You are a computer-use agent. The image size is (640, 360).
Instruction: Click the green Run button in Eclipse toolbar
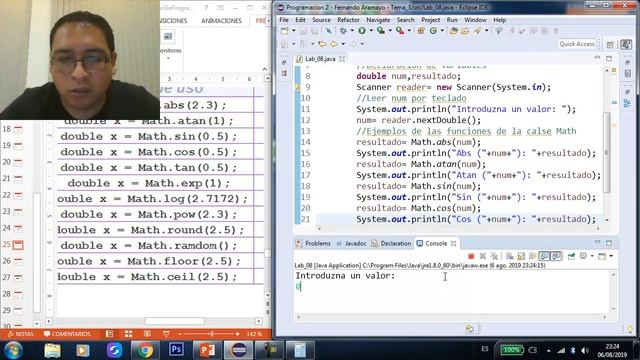pos(362,31)
